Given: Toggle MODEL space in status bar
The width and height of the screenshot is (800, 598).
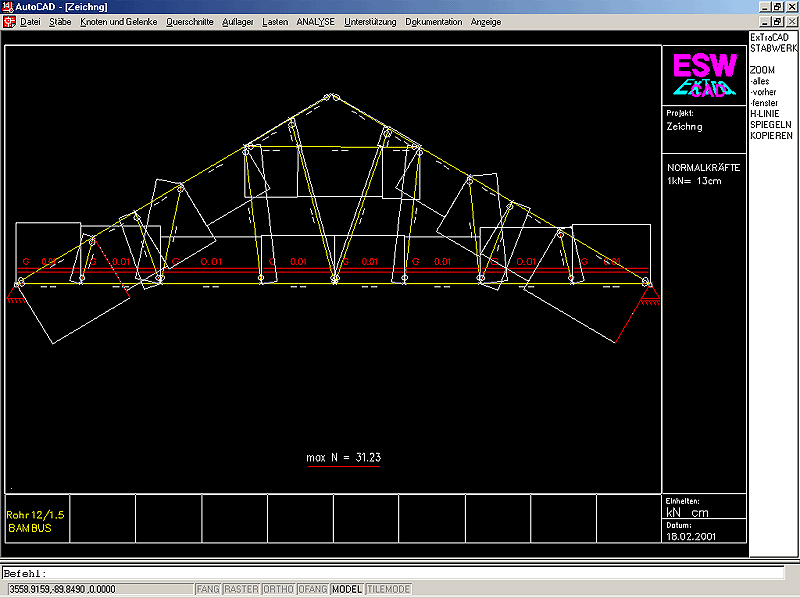Looking at the screenshot, I should (347, 589).
